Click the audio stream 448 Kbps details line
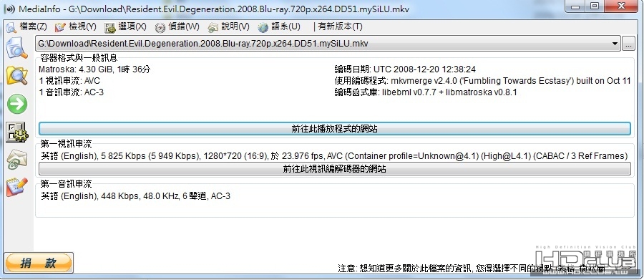644x280 pixels. pyautogui.click(x=135, y=196)
